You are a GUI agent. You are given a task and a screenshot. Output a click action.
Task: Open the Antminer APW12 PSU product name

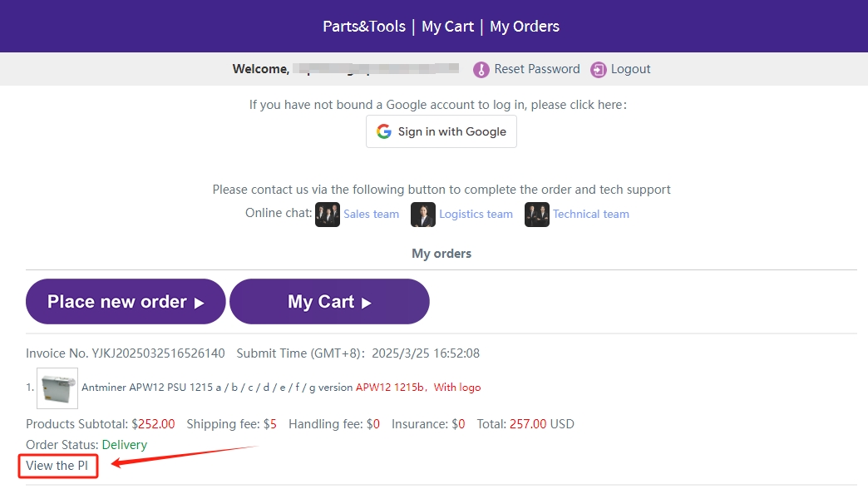click(216, 388)
